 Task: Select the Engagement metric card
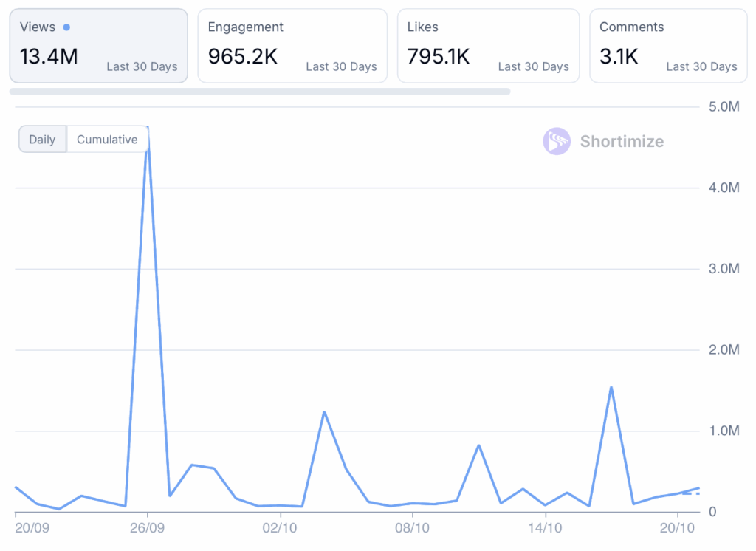292,46
